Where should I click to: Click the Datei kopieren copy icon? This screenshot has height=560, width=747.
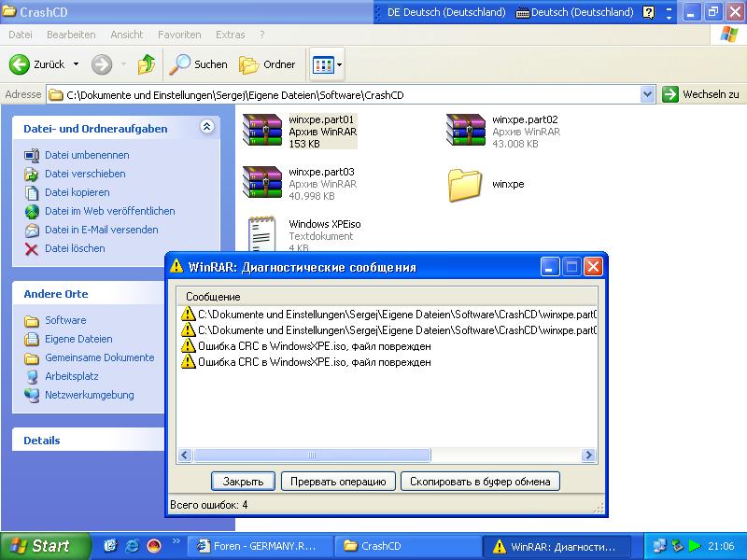tap(32, 192)
